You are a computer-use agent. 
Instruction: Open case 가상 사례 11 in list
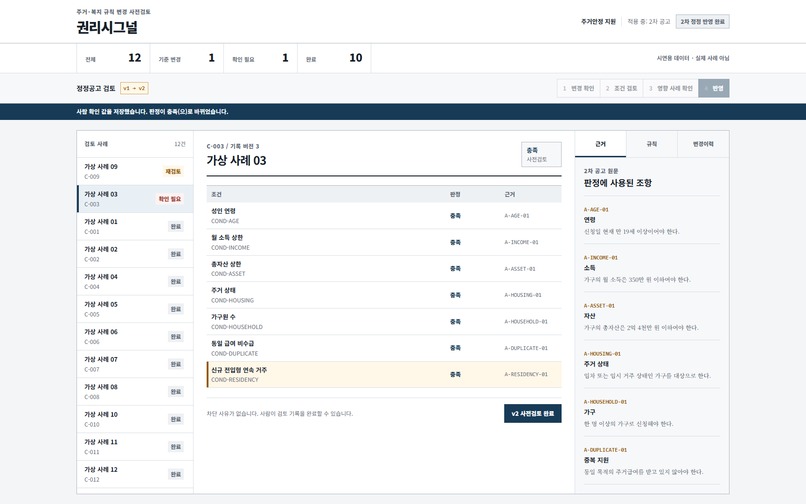(135, 446)
